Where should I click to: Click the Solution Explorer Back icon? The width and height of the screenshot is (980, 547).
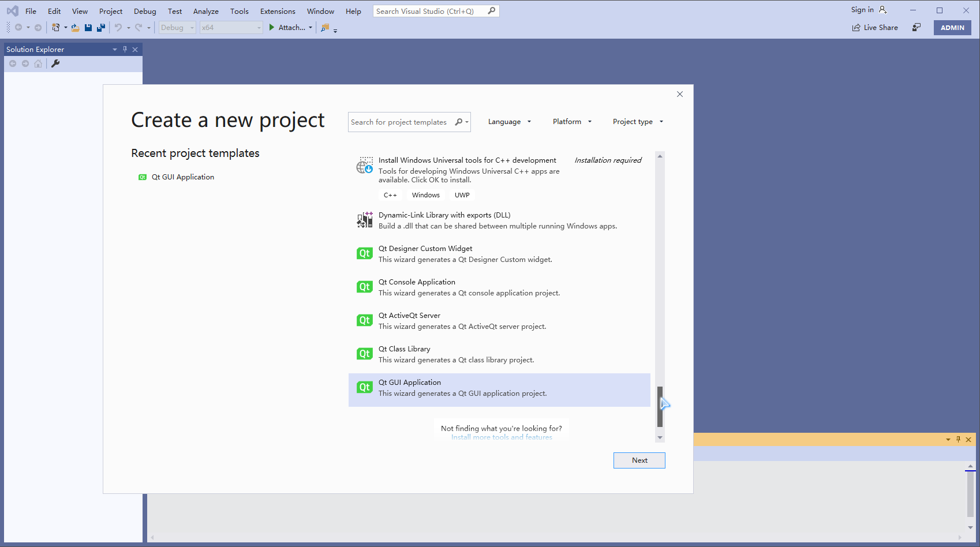[13, 63]
